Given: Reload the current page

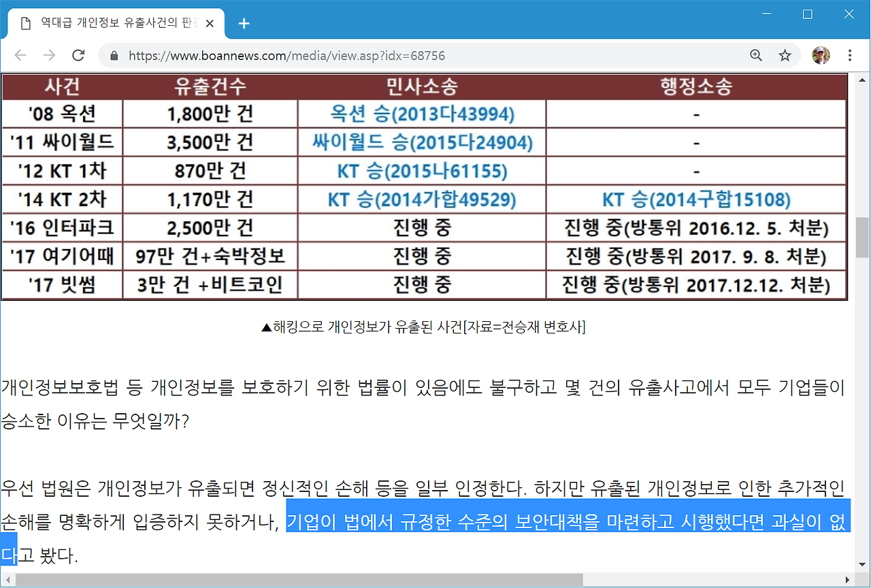Looking at the screenshot, I should click(x=78, y=56).
